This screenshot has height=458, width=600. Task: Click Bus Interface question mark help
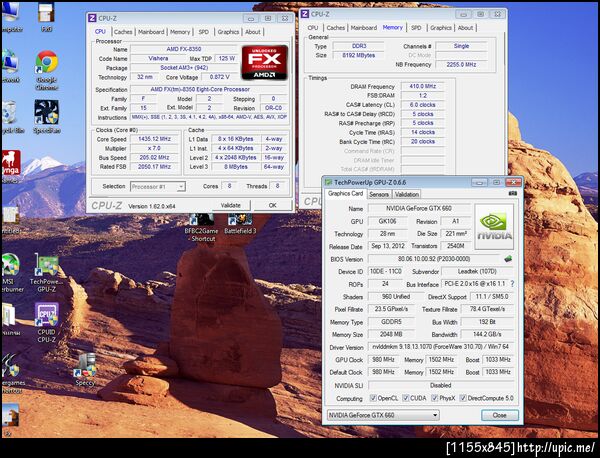(x=512, y=284)
